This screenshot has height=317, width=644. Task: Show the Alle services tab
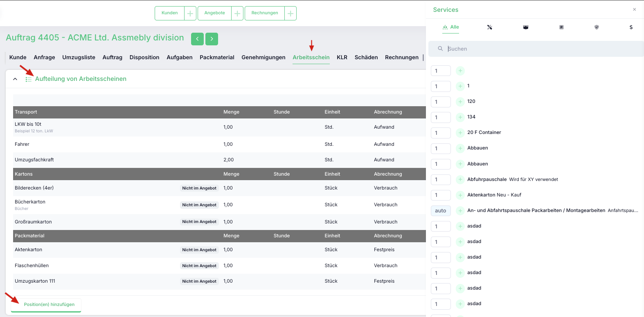pos(451,27)
